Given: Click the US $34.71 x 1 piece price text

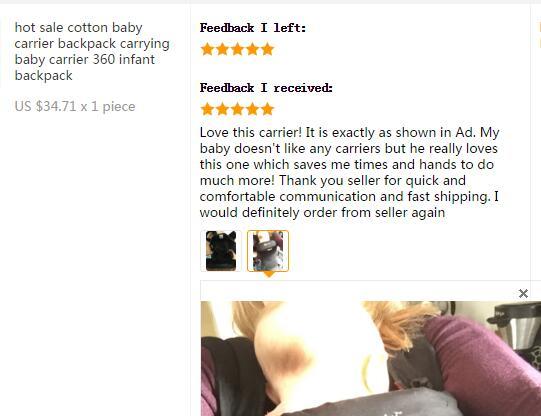Looking at the screenshot, I should [x=75, y=106].
